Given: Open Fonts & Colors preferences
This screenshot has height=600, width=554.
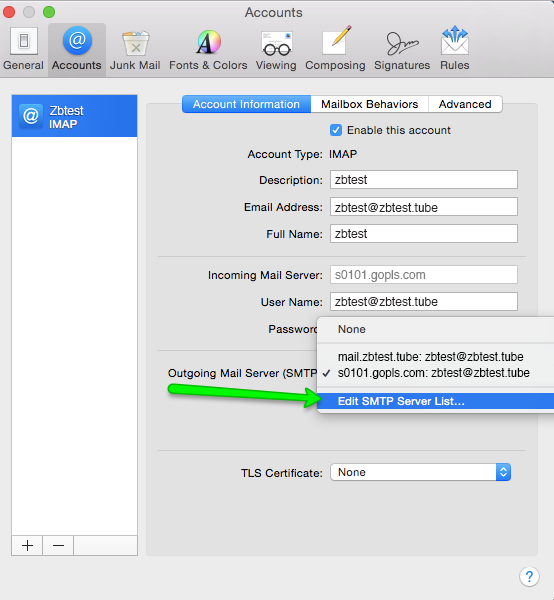Looking at the screenshot, I should [208, 49].
